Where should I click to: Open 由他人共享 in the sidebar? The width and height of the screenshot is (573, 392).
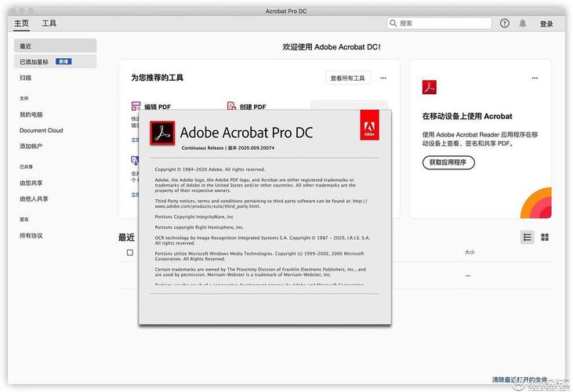click(x=34, y=198)
